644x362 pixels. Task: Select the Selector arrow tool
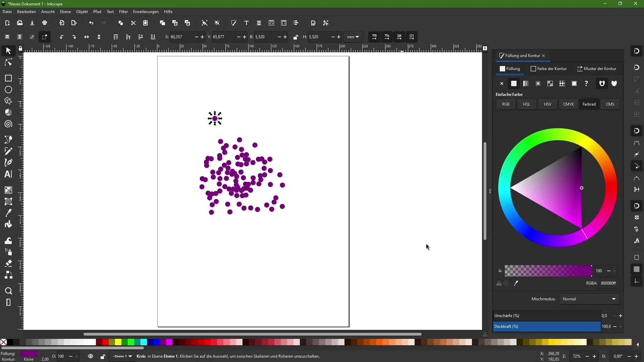pos(8,51)
